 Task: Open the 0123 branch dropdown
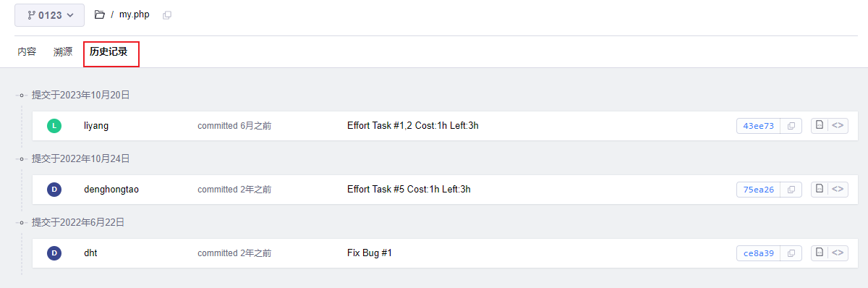click(49, 14)
